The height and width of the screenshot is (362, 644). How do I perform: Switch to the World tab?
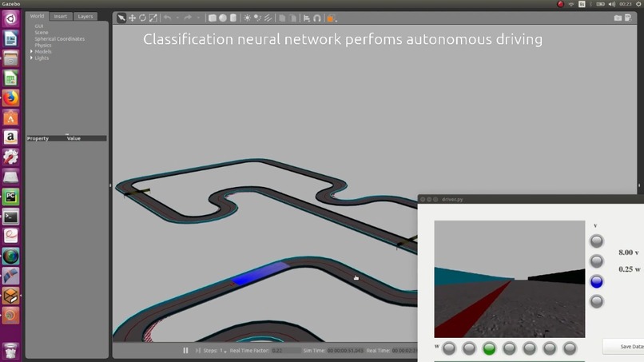pyautogui.click(x=37, y=16)
